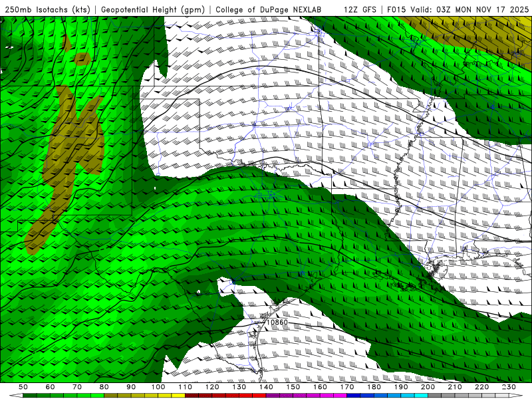The width and height of the screenshot is (532, 399).
Task: Click the 'College of DuPage NEXLAB' header text
Action: click(269, 9)
